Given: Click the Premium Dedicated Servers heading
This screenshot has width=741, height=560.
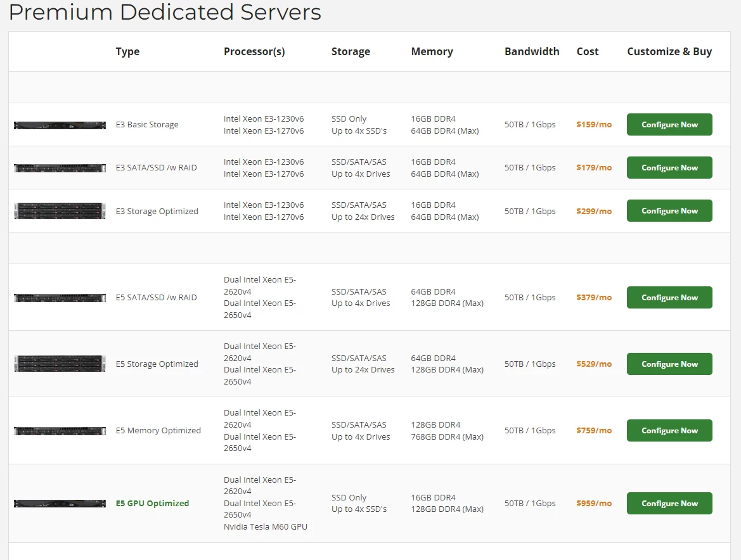Looking at the screenshot, I should click(x=165, y=12).
